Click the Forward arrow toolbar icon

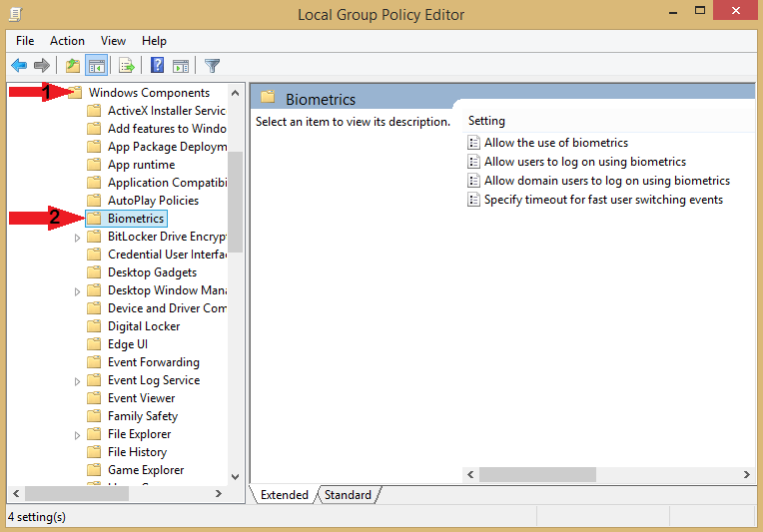(x=42, y=66)
